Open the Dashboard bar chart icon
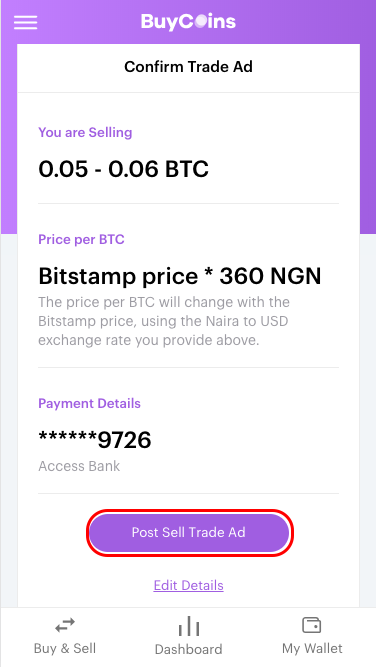The width and height of the screenshot is (376, 667). point(188,626)
